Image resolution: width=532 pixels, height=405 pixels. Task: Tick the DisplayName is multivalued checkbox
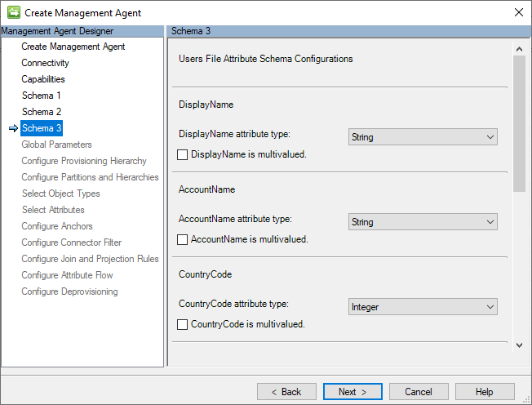pyautogui.click(x=182, y=155)
